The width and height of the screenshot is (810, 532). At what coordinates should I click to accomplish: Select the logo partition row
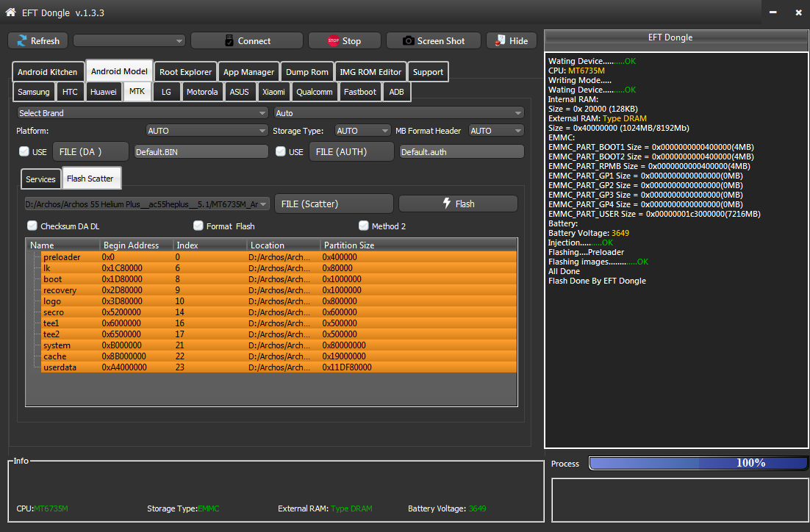(x=279, y=301)
